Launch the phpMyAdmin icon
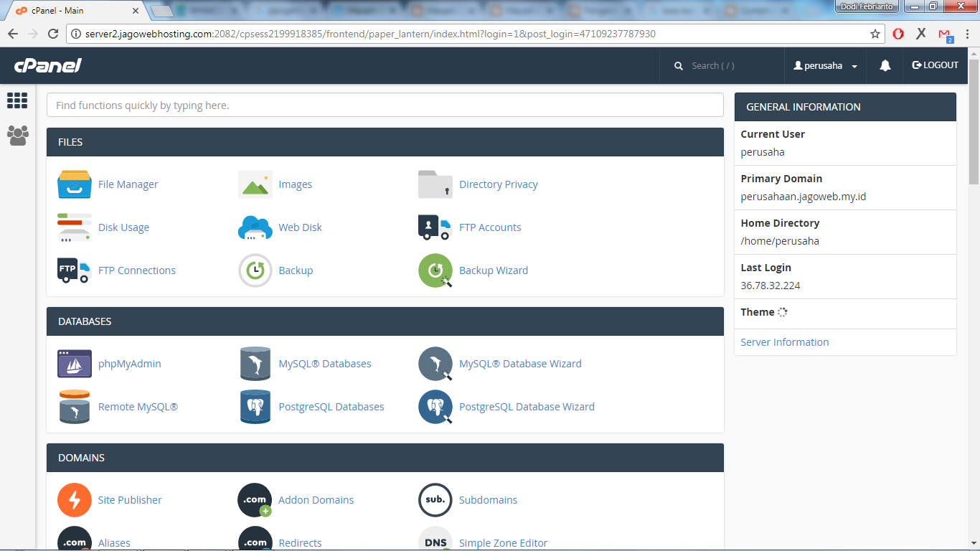 (x=74, y=364)
